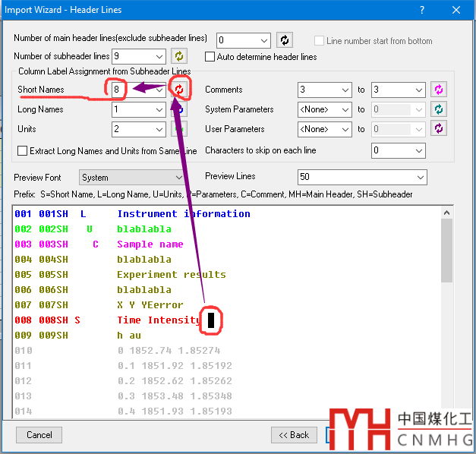Click the subheader lines refresh icon
Screen dimensions: 476x454
pos(178,56)
